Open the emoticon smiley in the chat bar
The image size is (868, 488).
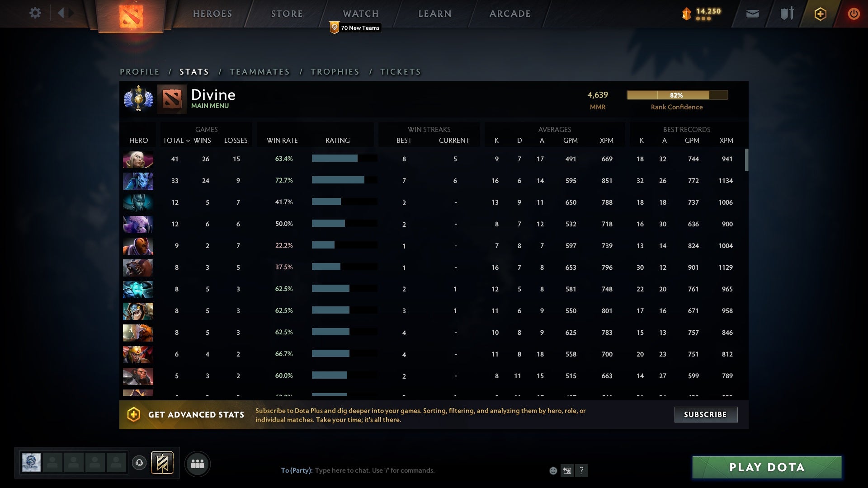(x=552, y=470)
